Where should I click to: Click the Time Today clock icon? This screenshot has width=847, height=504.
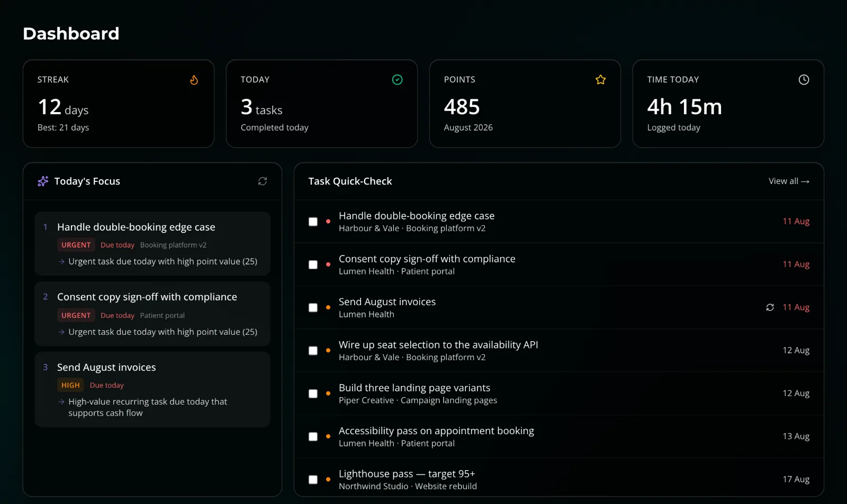tap(804, 80)
